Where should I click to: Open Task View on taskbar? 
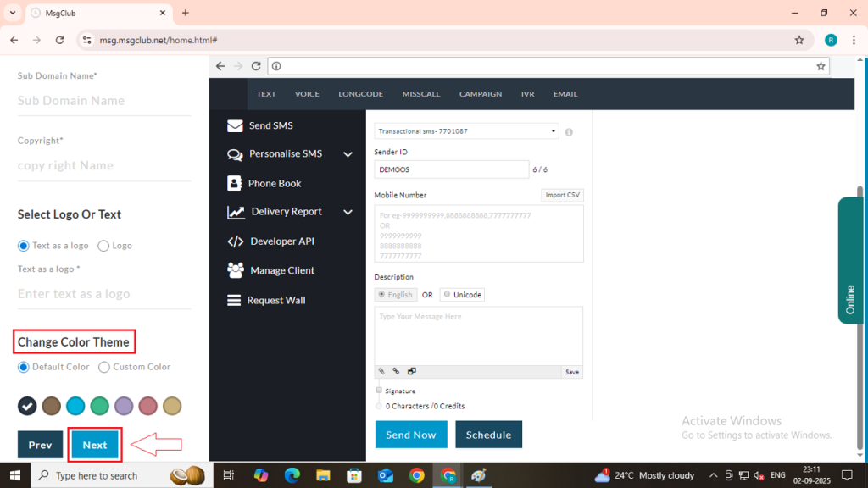[228, 475]
